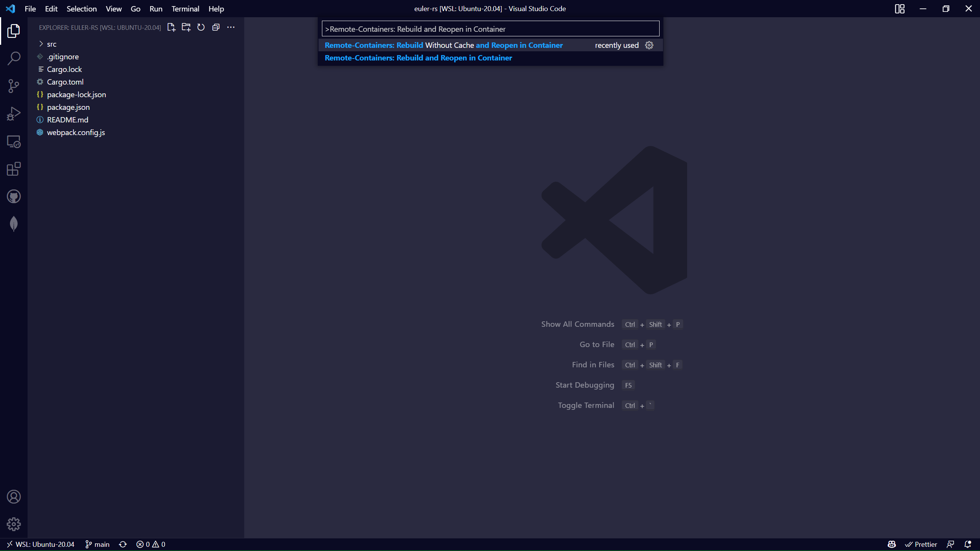Synchronize changes from status bar

coord(123,544)
